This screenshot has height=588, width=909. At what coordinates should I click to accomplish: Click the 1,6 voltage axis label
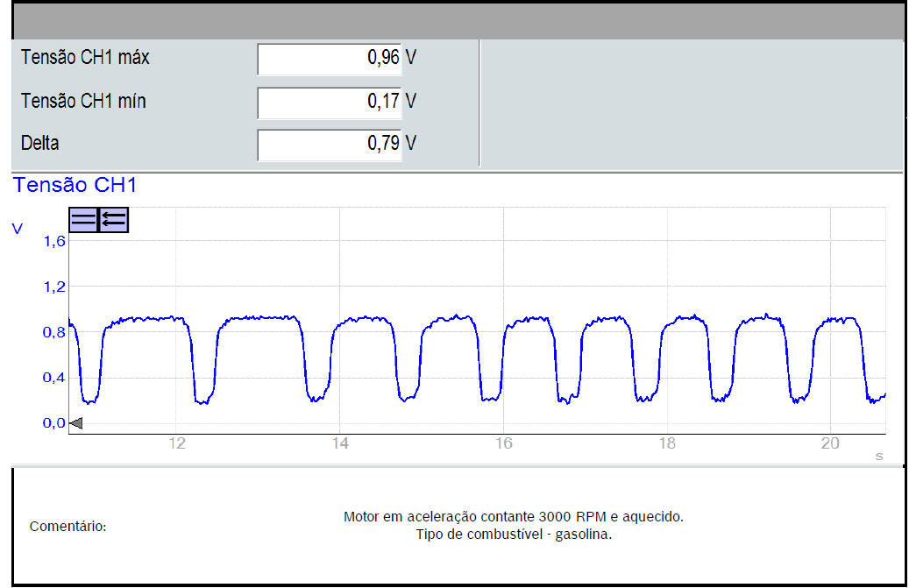[54, 242]
